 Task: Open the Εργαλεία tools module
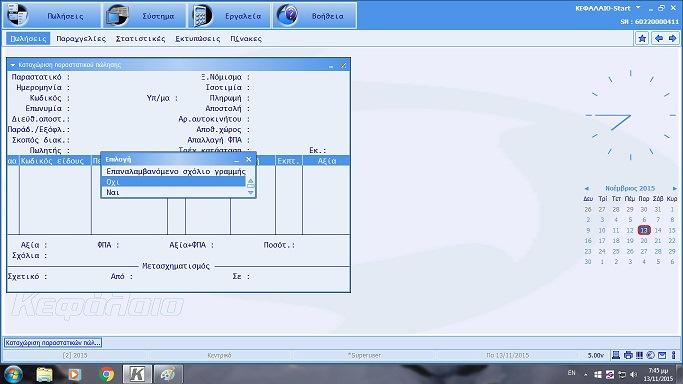pyautogui.click(x=230, y=16)
